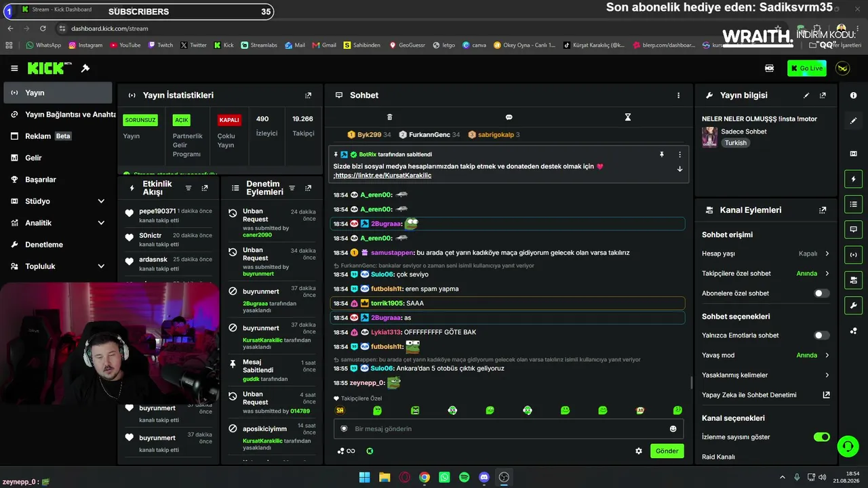Viewport: 868px width, 488px height.
Task: Click the hourglass icon in chat toolbar
Action: point(628,117)
